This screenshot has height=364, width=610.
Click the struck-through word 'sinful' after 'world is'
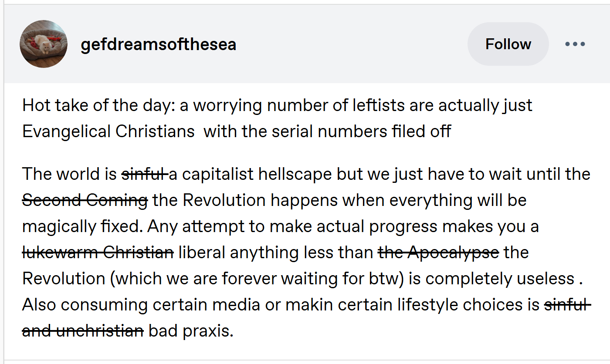point(143,174)
